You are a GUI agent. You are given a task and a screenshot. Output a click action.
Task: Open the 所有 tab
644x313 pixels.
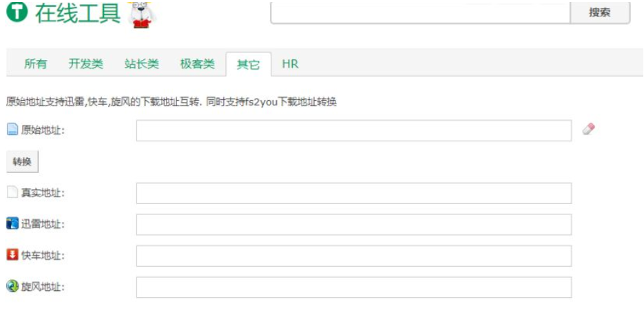coord(36,64)
